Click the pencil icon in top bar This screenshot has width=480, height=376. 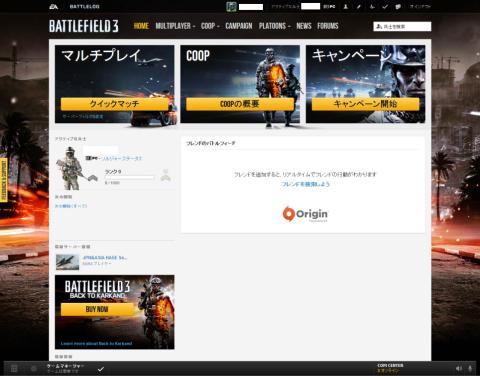click(359, 6)
